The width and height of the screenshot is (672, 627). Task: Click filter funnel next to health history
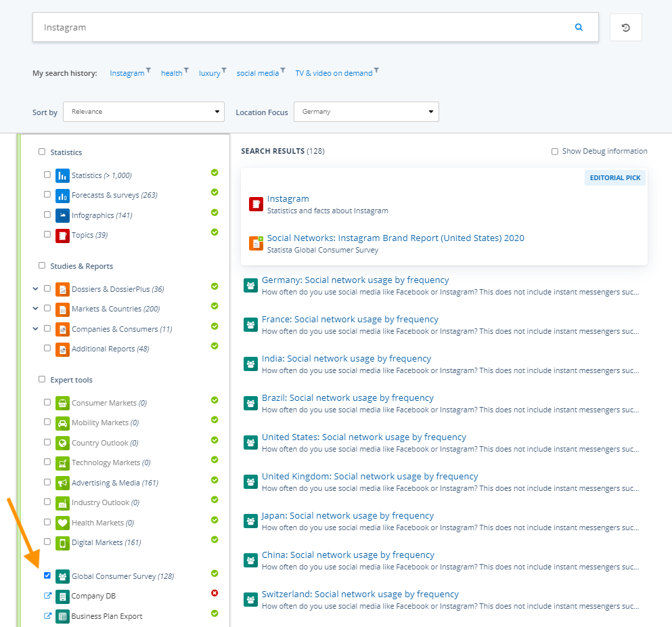pyautogui.click(x=186, y=70)
